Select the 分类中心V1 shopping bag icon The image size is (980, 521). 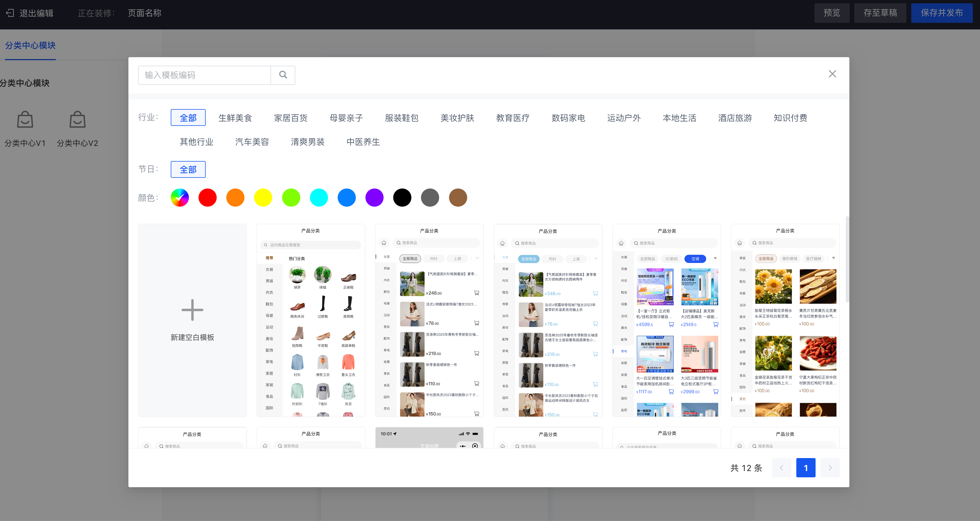pos(25,120)
